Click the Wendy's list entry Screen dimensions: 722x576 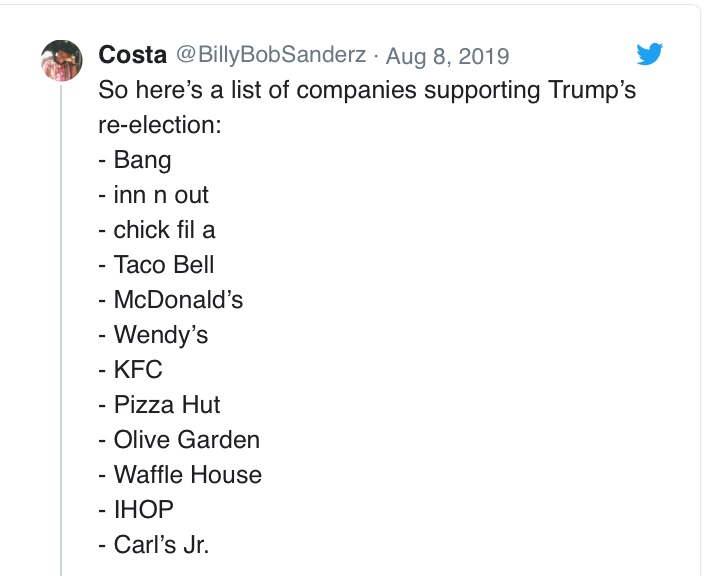pyautogui.click(x=153, y=335)
